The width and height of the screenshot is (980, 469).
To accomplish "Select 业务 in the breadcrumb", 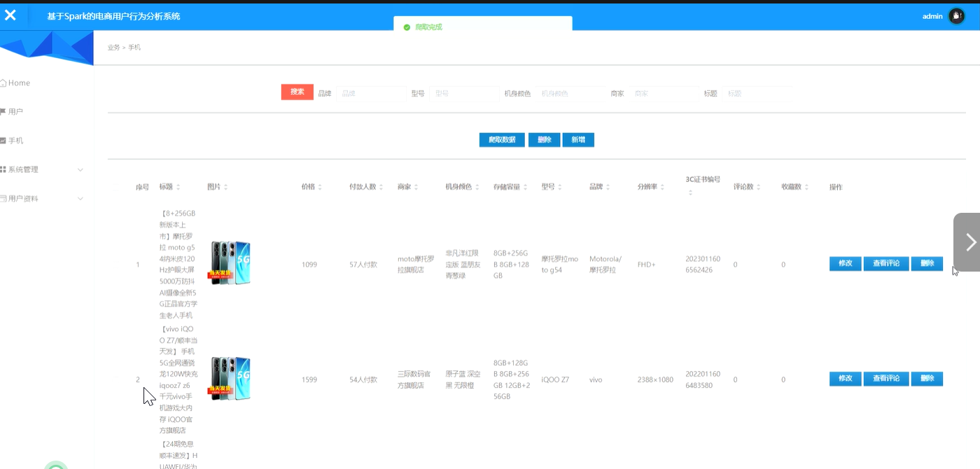I will (x=113, y=47).
